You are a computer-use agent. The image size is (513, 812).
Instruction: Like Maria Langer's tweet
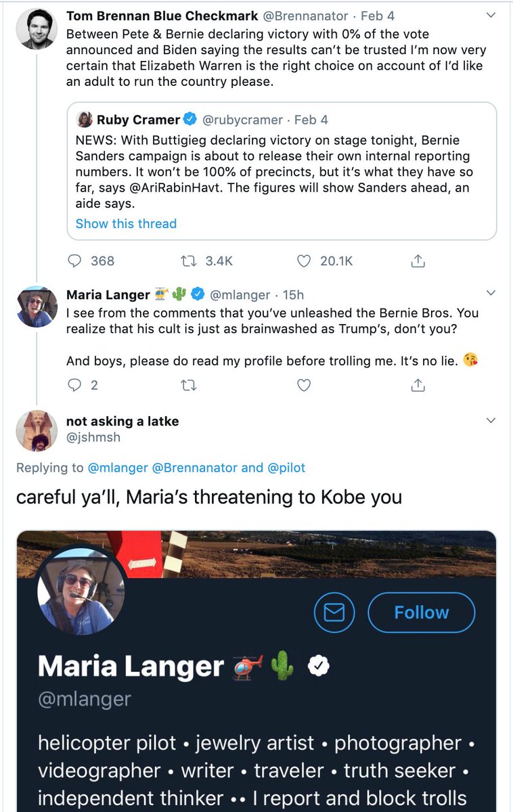pos(305,385)
